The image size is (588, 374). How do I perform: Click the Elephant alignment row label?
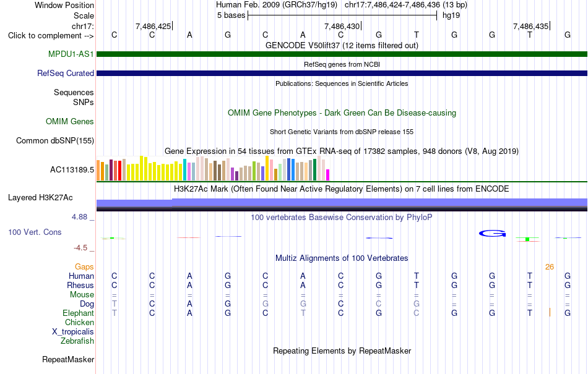pyautogui.click(x=79, y=313)
